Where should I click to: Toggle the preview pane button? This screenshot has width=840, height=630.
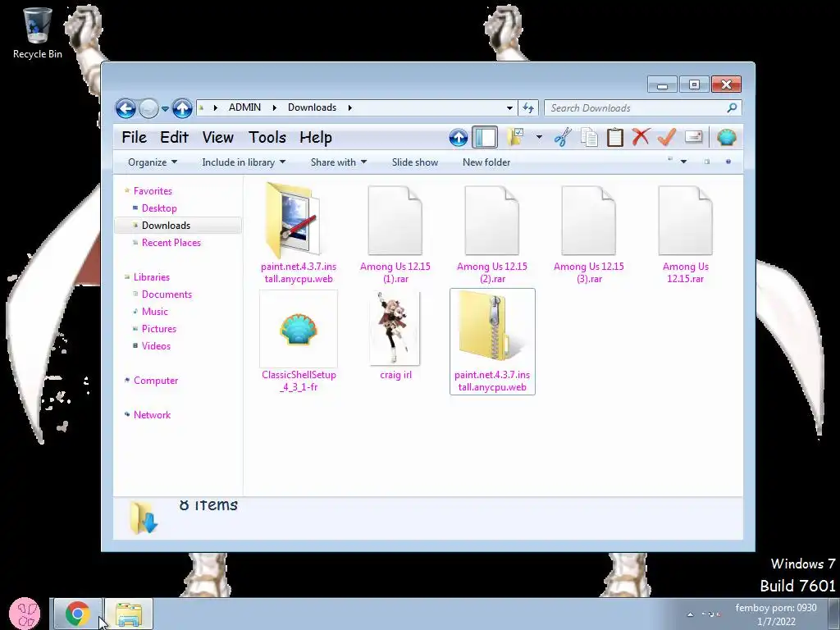[707, 162]
